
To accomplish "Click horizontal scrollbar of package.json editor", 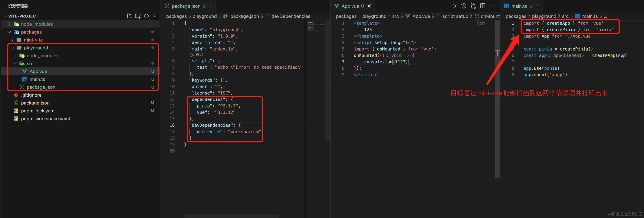I will pos(231,216).
